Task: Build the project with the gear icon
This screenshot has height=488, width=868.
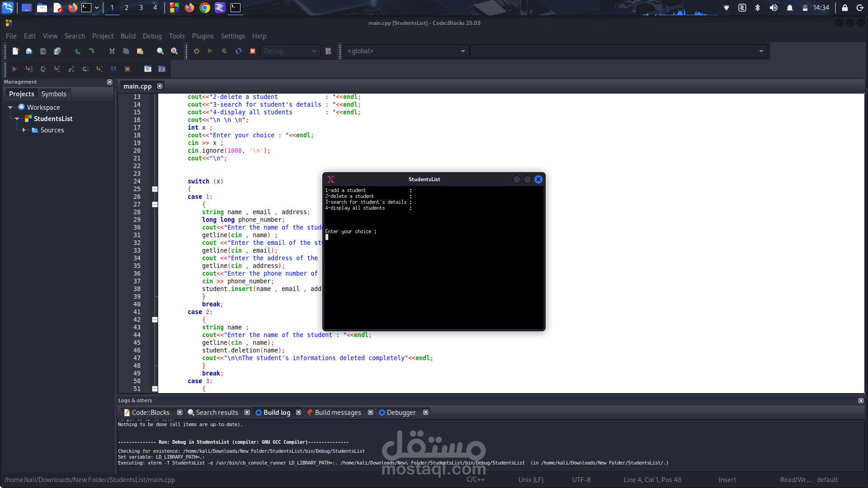Action: 196,51
